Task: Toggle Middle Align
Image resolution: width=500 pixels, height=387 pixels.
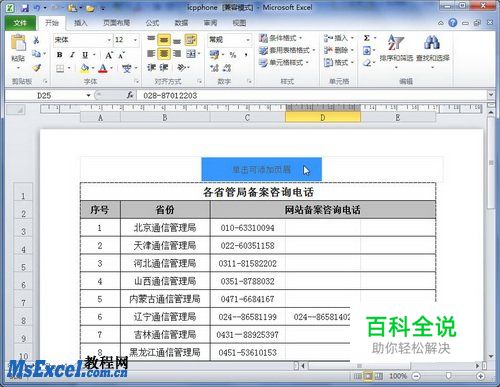Action: point(164,40)
